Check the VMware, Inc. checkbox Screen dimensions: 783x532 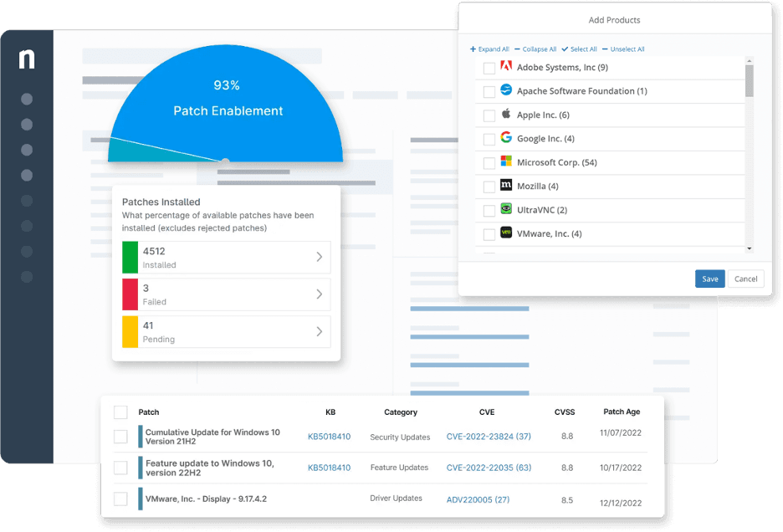click(x=489, y=233)
